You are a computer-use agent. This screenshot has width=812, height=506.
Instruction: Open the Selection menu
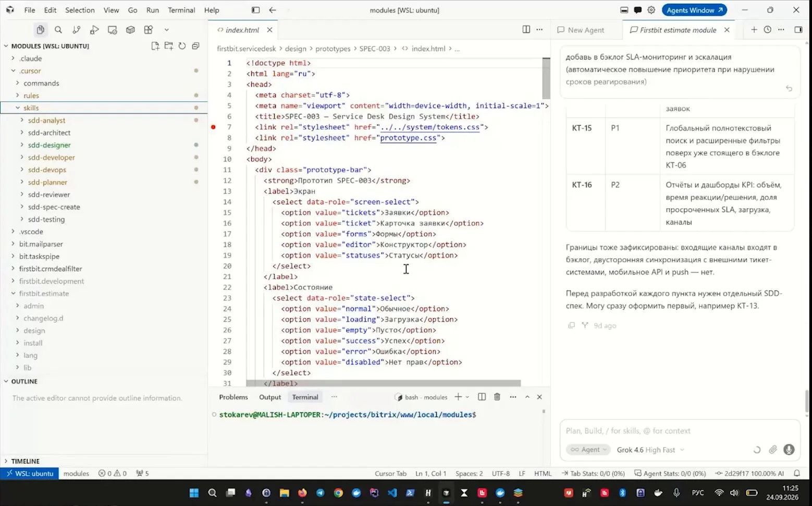pyautogui.click(x=80, y=10)
